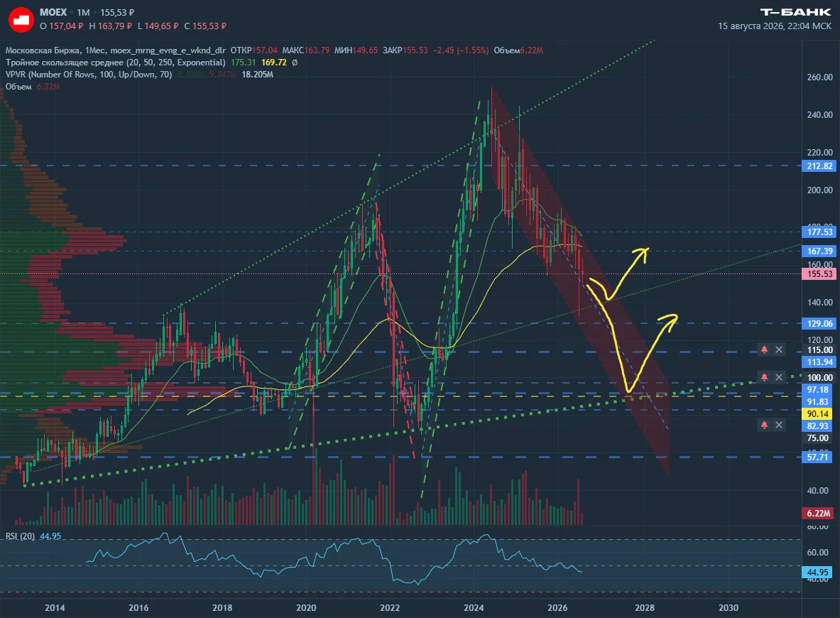The width and height of the screenshot is (840, 618).
Task: Click the ЗАКР 155.53 close value in the legend
Action: (x=405, y=50)
